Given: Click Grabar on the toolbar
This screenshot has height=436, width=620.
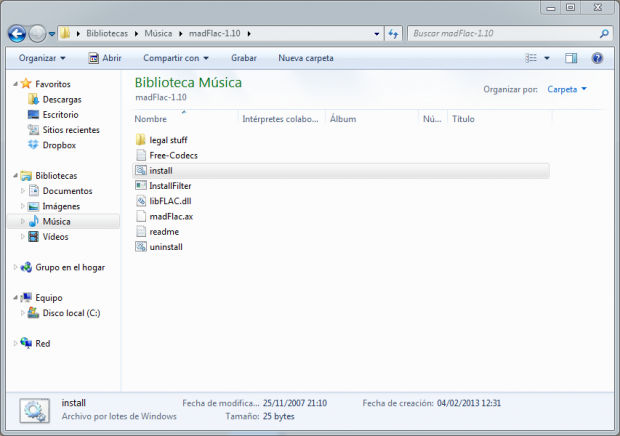Looking at the screenshot, I should coord(244,58).
